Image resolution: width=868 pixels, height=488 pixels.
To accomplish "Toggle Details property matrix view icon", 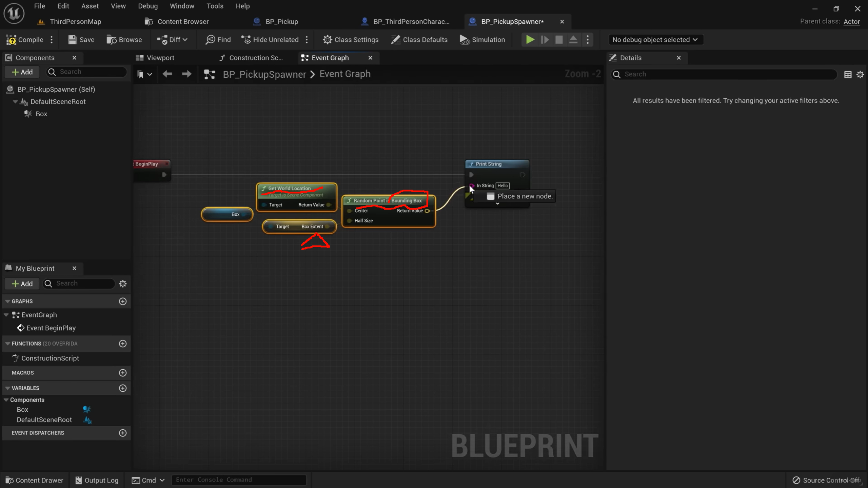I will [848, 75].
